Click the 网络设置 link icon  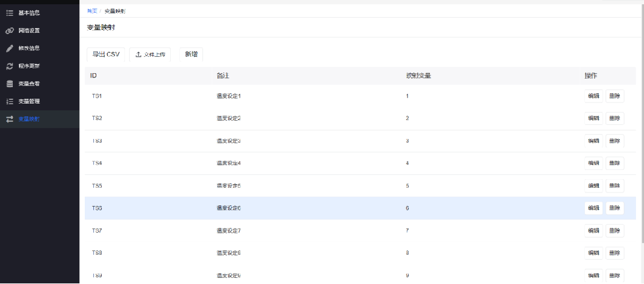(x=10, y=30)
